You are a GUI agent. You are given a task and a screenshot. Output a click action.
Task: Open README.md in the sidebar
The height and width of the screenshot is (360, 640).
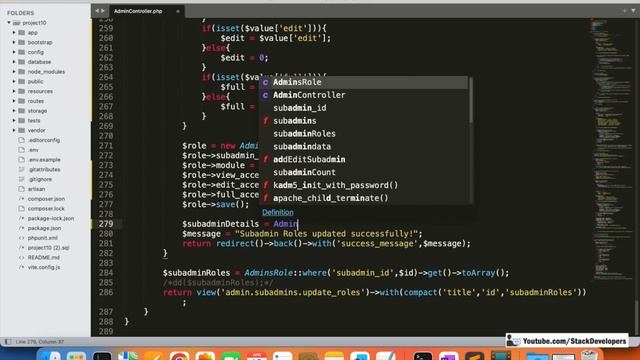pyautogui.click(x=44, y=258)
